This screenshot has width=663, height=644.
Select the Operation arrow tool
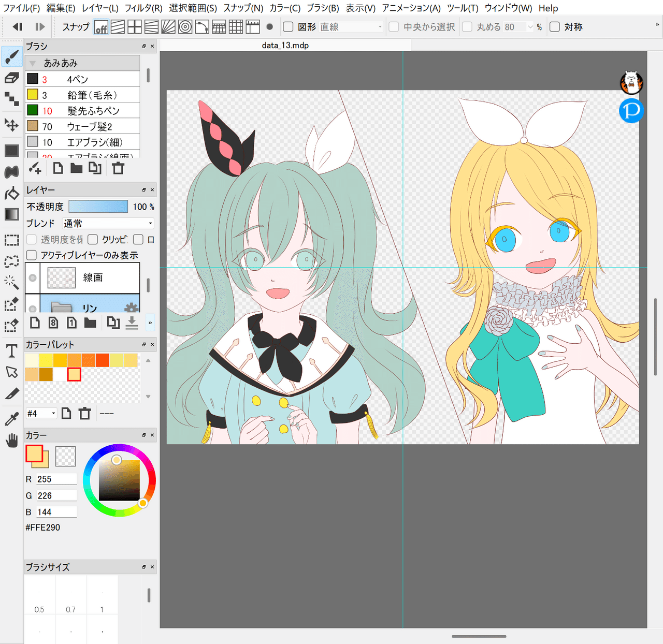(11, 372)
